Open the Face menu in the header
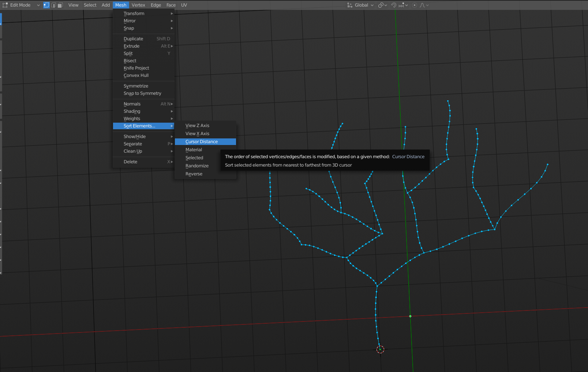The image size is (588, 372). [171, 5]
